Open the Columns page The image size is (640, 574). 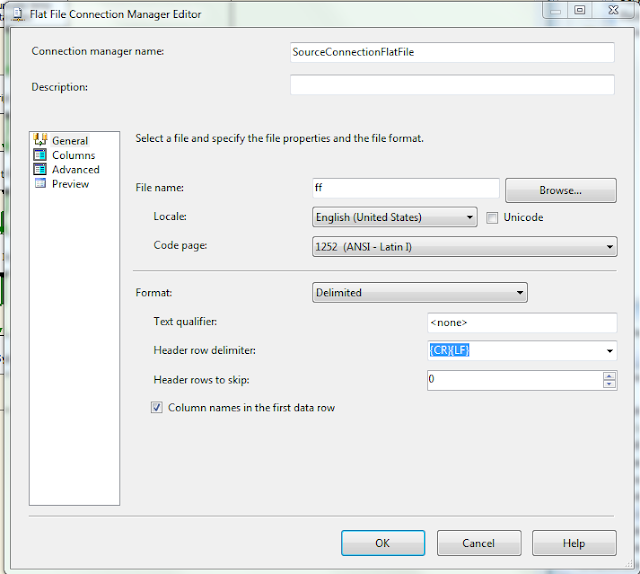click(x=73, y=155)
